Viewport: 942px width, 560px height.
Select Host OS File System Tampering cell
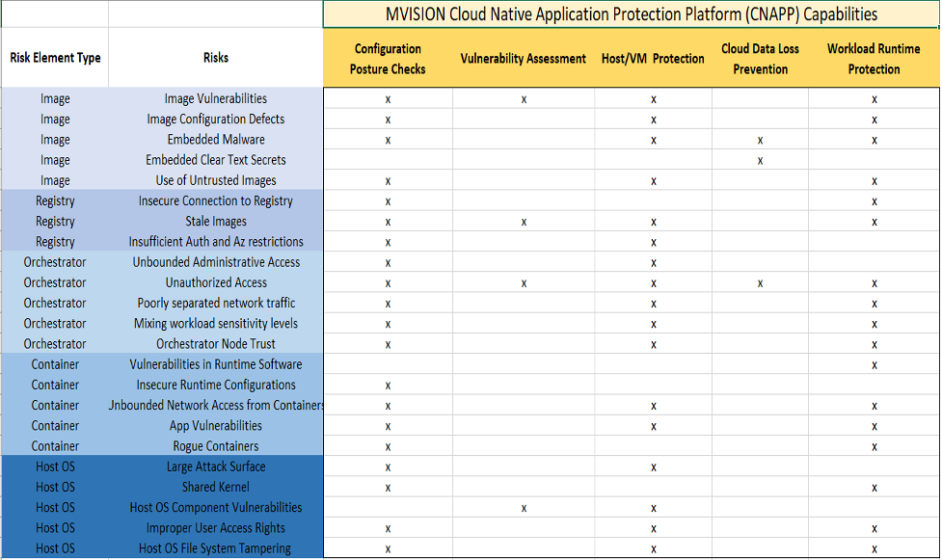(216, 548)
